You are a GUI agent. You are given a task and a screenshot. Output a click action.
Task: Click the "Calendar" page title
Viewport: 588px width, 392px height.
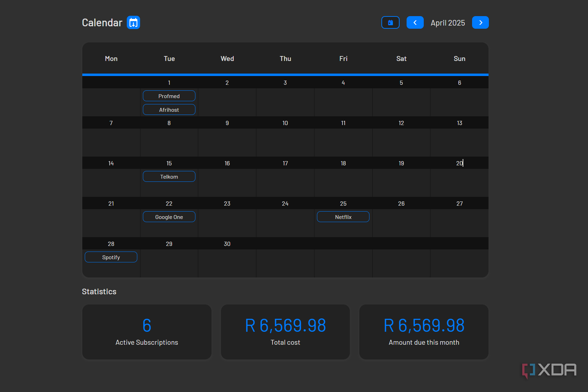pos(102,23)
